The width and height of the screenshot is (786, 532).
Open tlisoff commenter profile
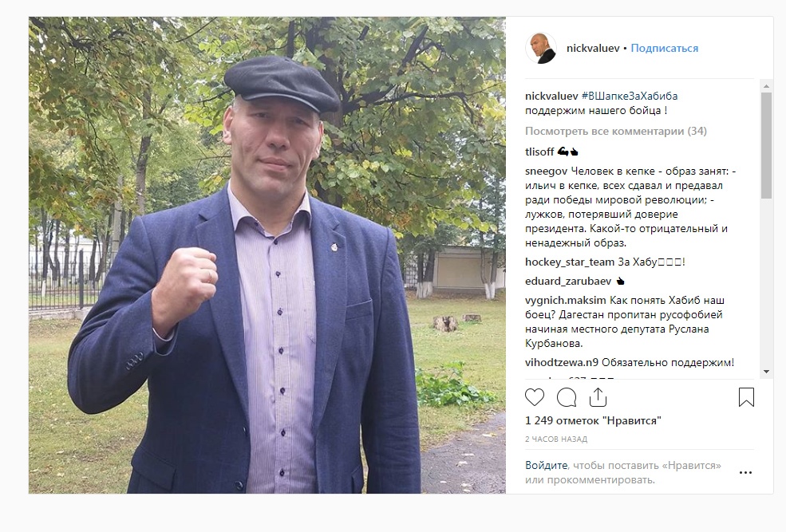click(x=539, y=152)
